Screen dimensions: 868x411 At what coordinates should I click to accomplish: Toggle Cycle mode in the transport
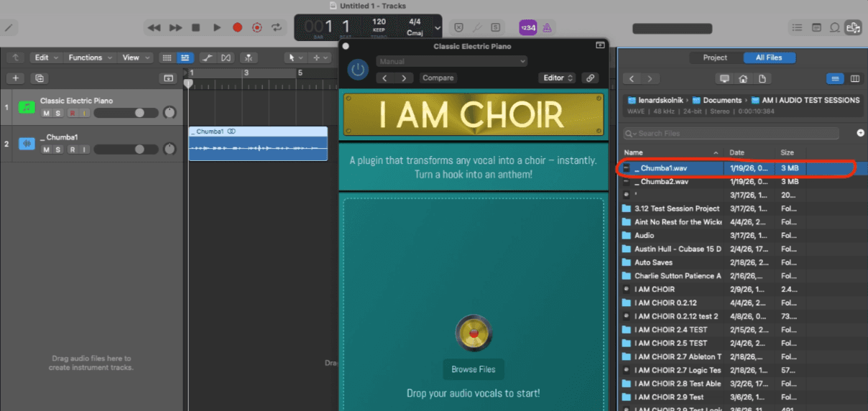pos(277,27)
